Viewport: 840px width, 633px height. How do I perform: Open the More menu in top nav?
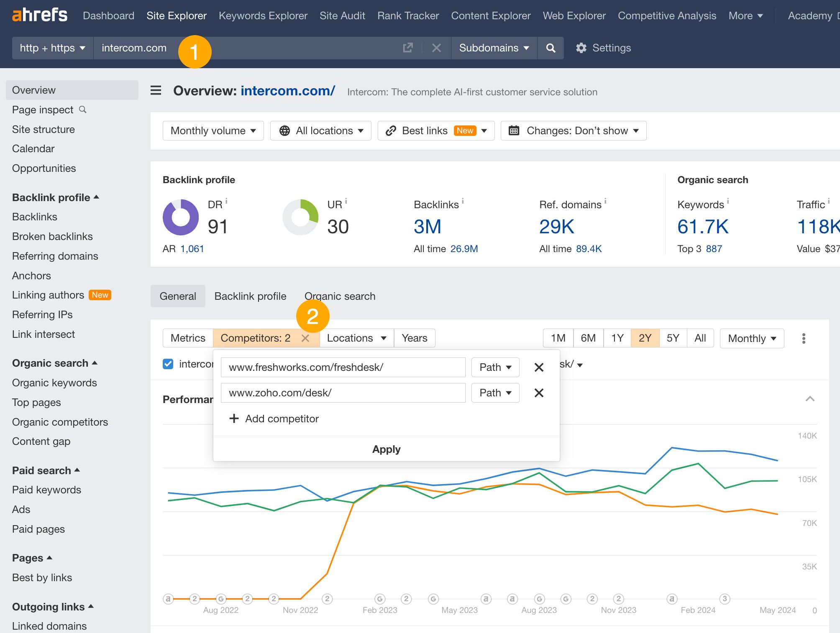(x=745, y=15)
